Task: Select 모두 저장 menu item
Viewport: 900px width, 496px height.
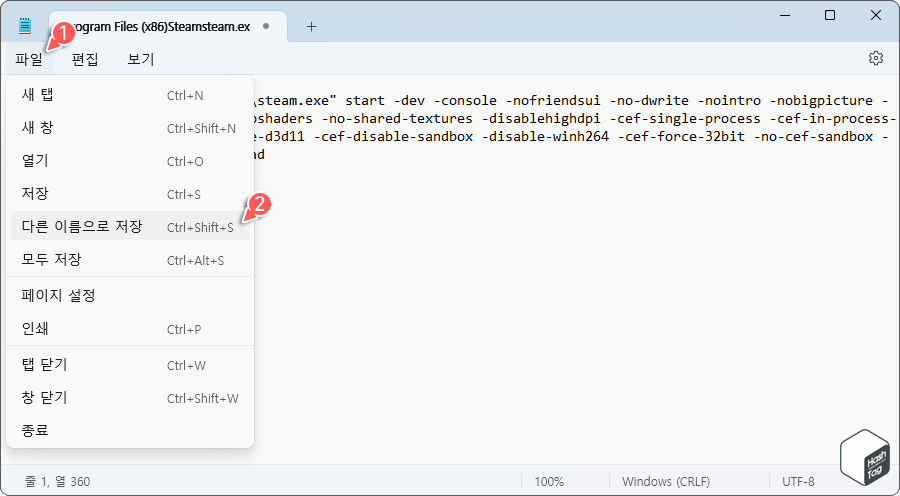Action: [130, 259]
